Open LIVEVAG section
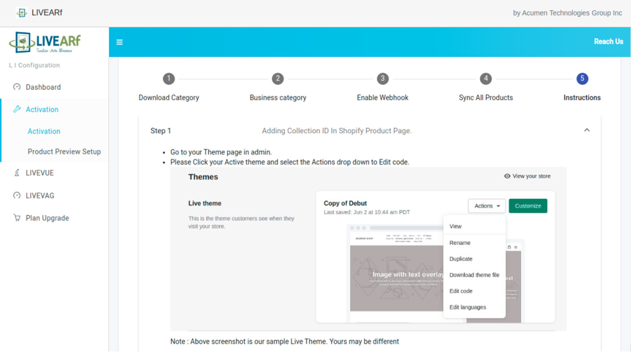This screenshot has width=631, height=364. (40, 196)
